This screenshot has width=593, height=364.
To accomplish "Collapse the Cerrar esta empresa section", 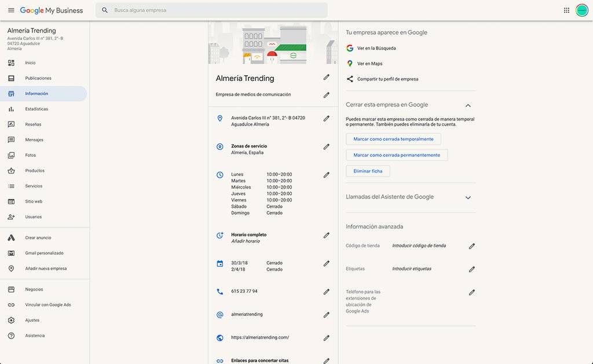I will [468, 105].
